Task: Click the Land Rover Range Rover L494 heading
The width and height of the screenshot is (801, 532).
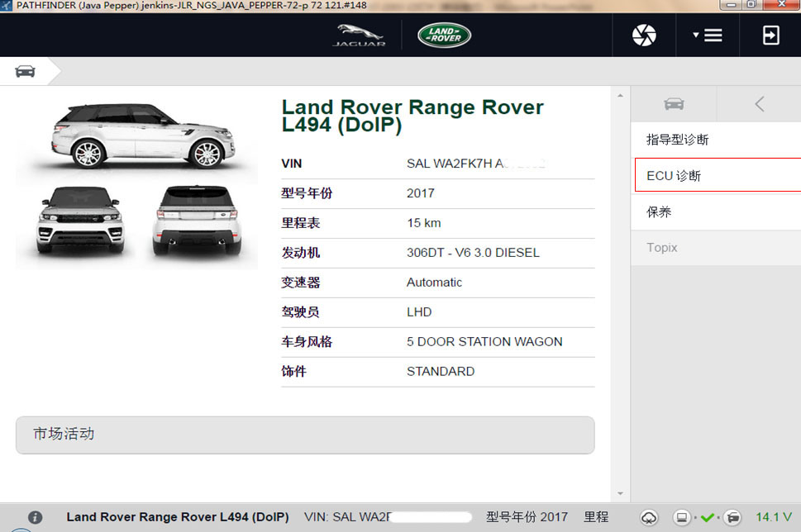Action: 412,116
